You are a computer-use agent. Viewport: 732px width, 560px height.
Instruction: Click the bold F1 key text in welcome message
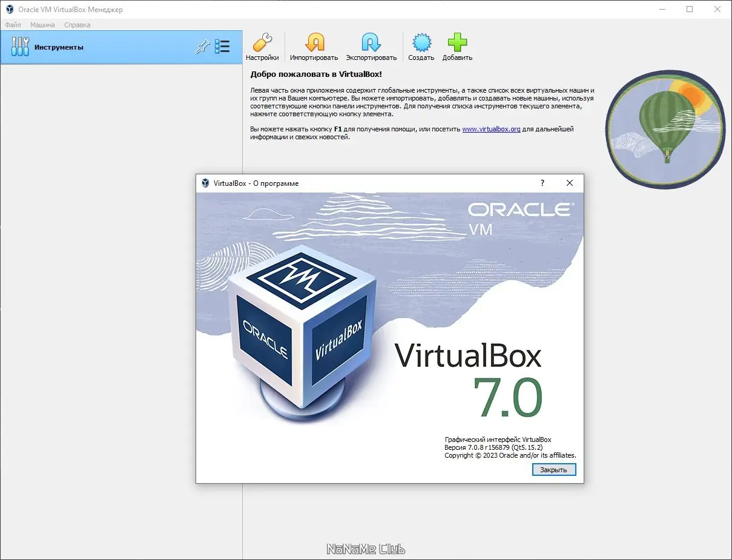coord(338,129)
